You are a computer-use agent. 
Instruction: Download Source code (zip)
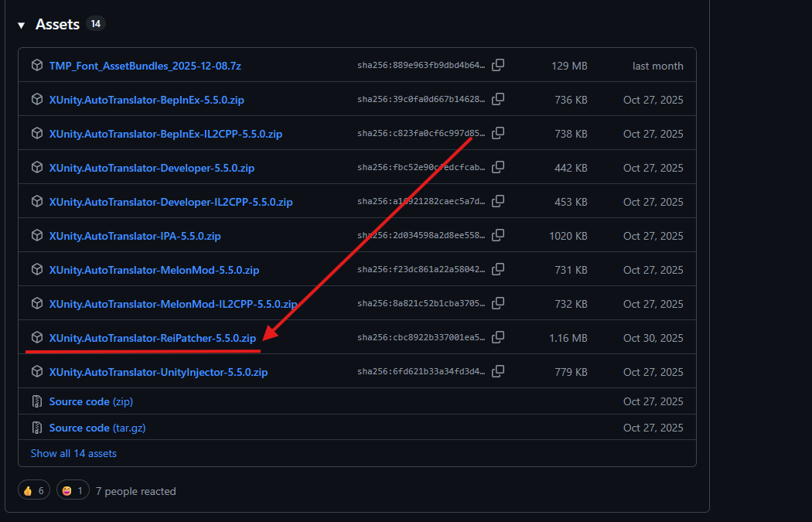click(x=91, y=401)
